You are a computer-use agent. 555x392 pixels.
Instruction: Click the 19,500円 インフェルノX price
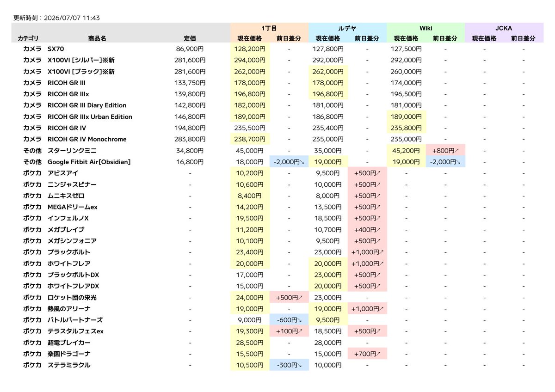tap(250, 218)
